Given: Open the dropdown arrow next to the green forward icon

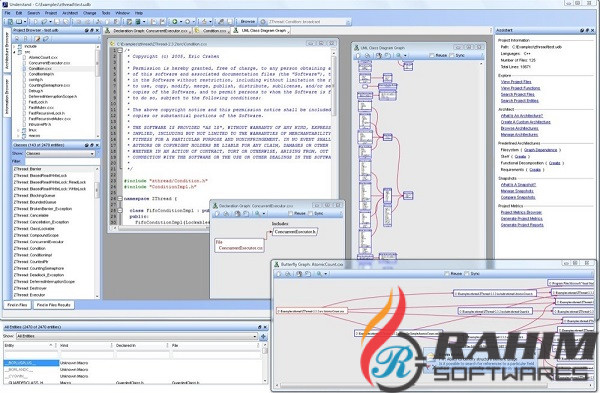Looking at the screenshot, I should click(181, 22).
